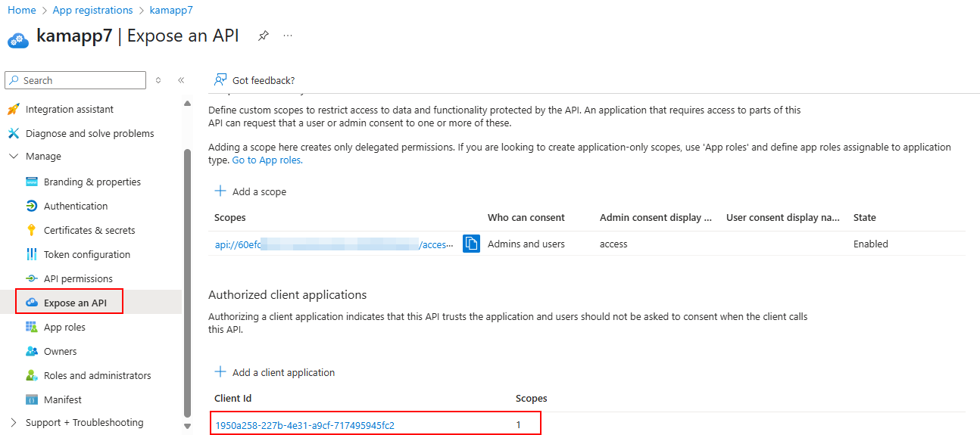Click Got feedback? button
This screenshot has height=435, width=980.
(x=254, y=80)
